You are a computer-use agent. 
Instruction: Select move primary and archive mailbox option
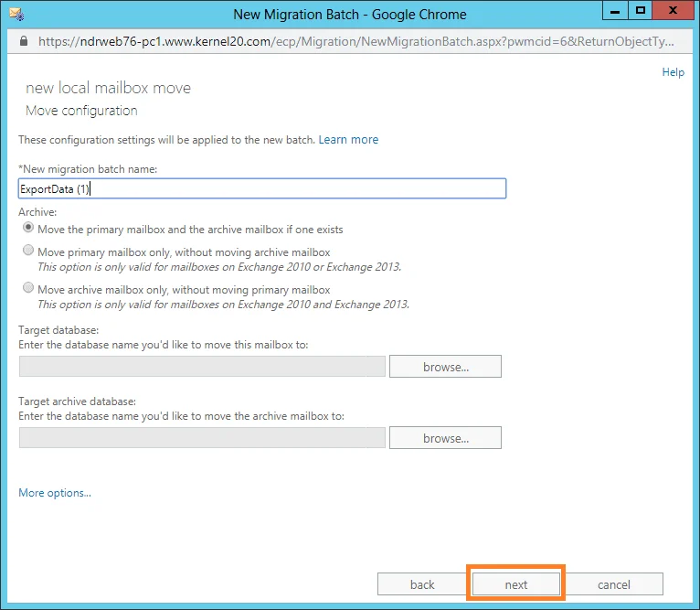[x=28, y=228]
